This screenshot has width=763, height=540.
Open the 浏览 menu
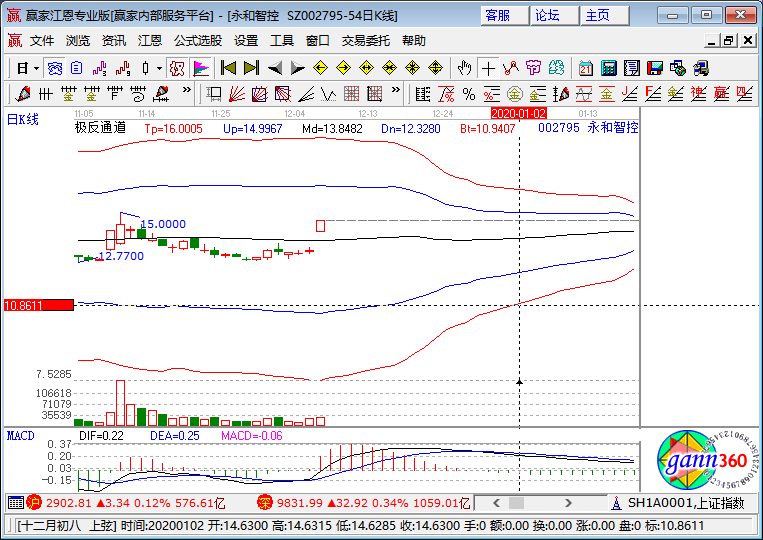78,41
